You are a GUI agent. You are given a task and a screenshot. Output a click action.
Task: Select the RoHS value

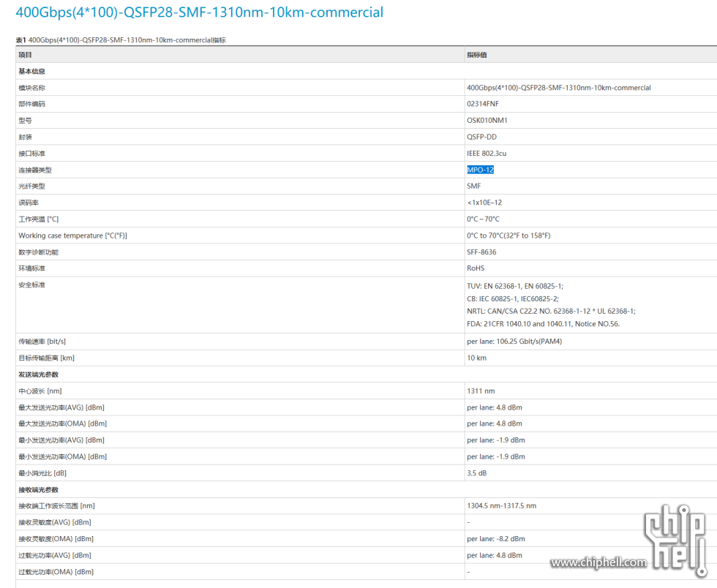pyautogui.click(x=476, y=269)
